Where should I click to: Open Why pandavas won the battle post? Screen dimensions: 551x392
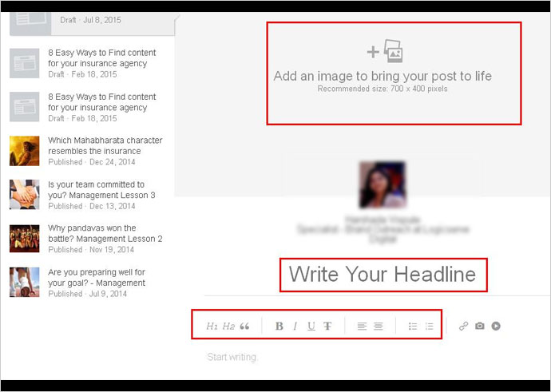click(x=105, y=233)
